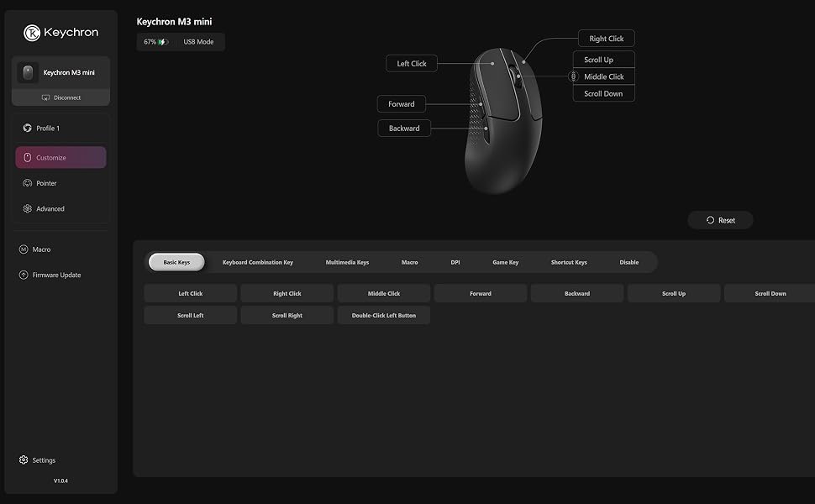Open Profile 1 in the sidebar
This screenshot has width=815, height=504.
pyautogui.click(x=60, y=129)
